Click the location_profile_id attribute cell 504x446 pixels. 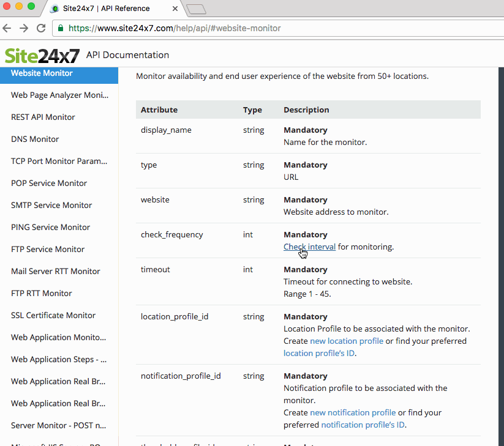(175, 316)
